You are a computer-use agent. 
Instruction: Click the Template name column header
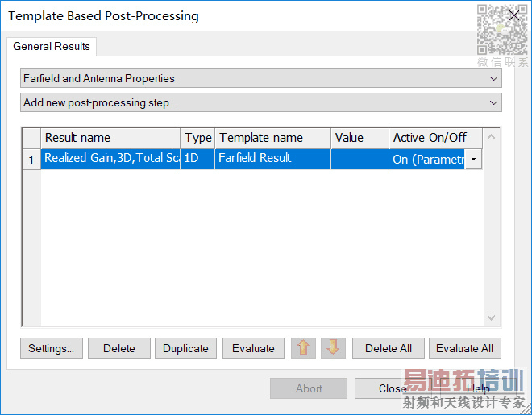point(272,138)
